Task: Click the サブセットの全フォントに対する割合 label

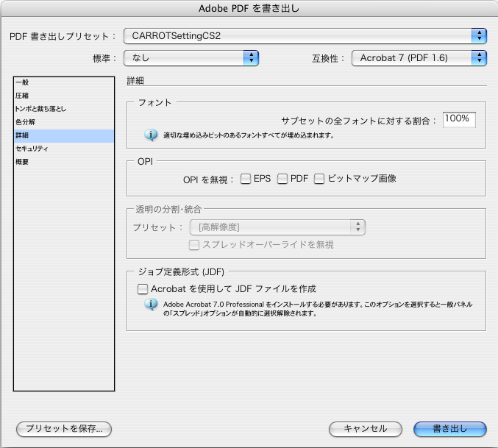Action: point(359,121)
